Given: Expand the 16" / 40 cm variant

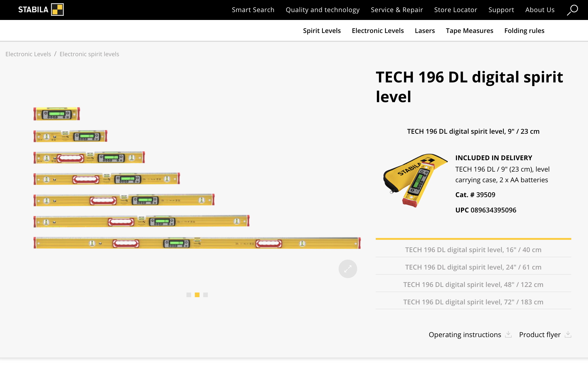Looking at the screenshot, I should click(473, 250).
